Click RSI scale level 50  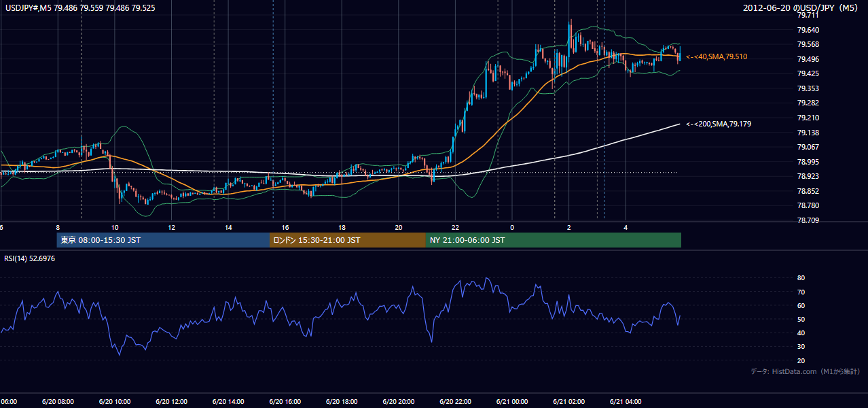801,319
